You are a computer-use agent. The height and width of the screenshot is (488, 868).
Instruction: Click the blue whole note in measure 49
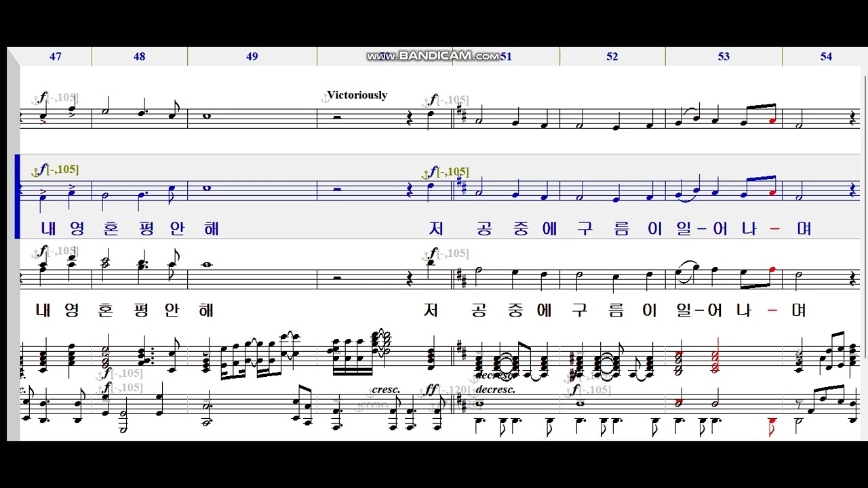[x=207, y=188]
